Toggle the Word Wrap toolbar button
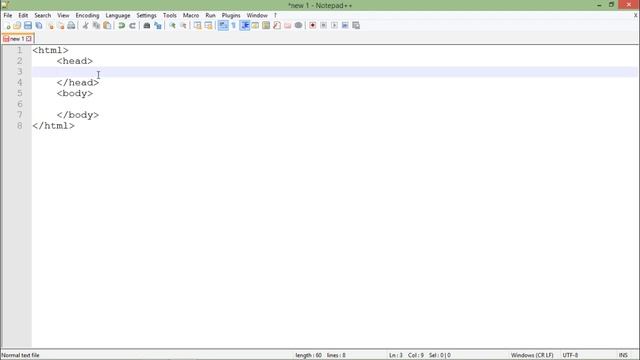The width and height of the screenshot is (640, 360). click(223, 26)
